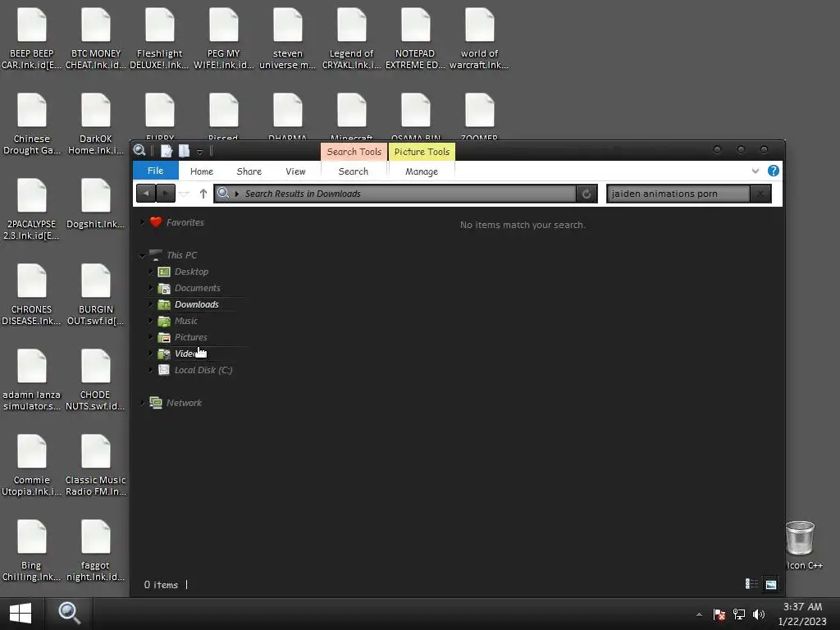Expand the Desktop tree node arrow

click(x=151, y=272)
